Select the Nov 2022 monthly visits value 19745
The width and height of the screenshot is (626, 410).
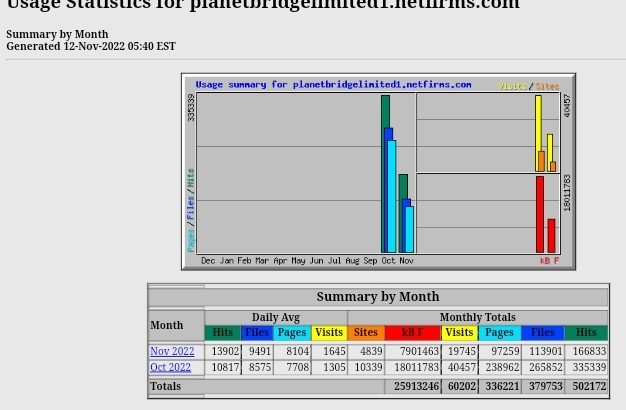click(460, 351)
